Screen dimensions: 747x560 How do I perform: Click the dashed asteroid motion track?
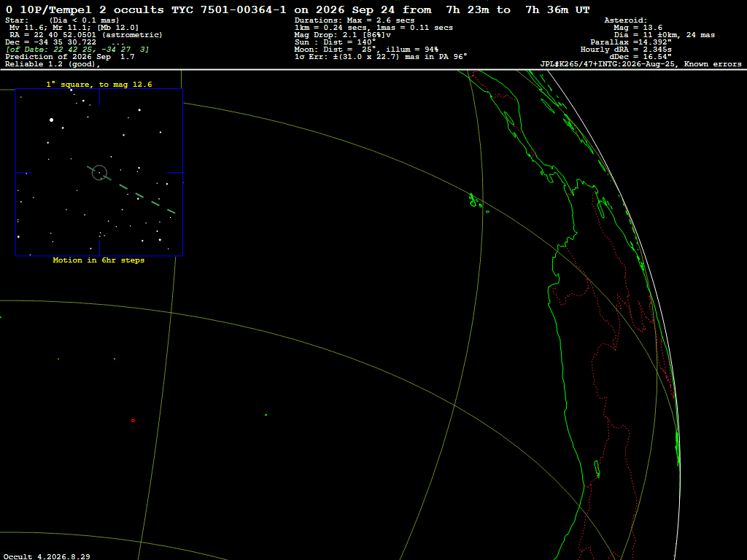pyautogui.click(x=131, y=190)
